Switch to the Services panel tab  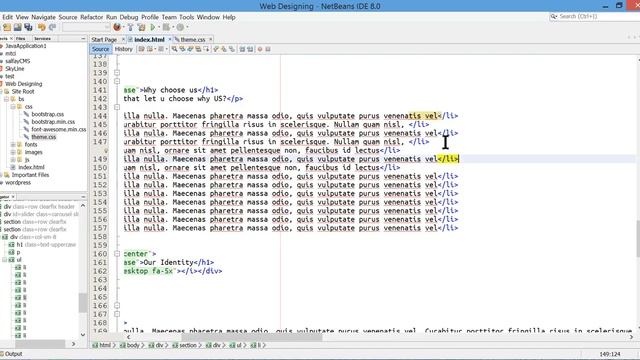[42, 38]
